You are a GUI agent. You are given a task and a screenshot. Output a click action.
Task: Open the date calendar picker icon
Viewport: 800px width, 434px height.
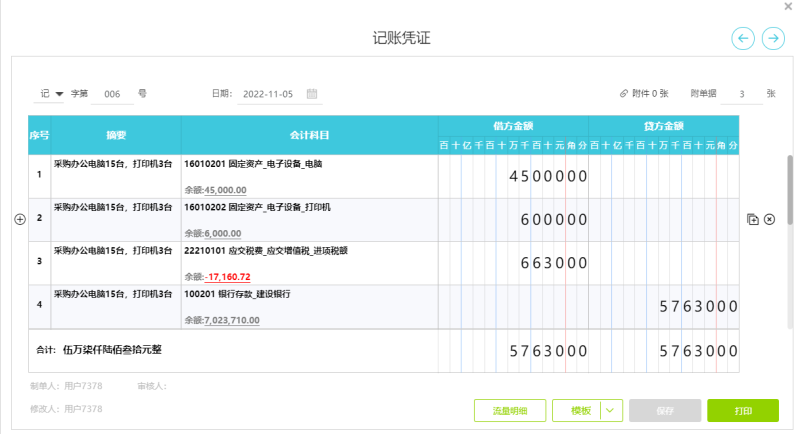(x=313, y=94)
